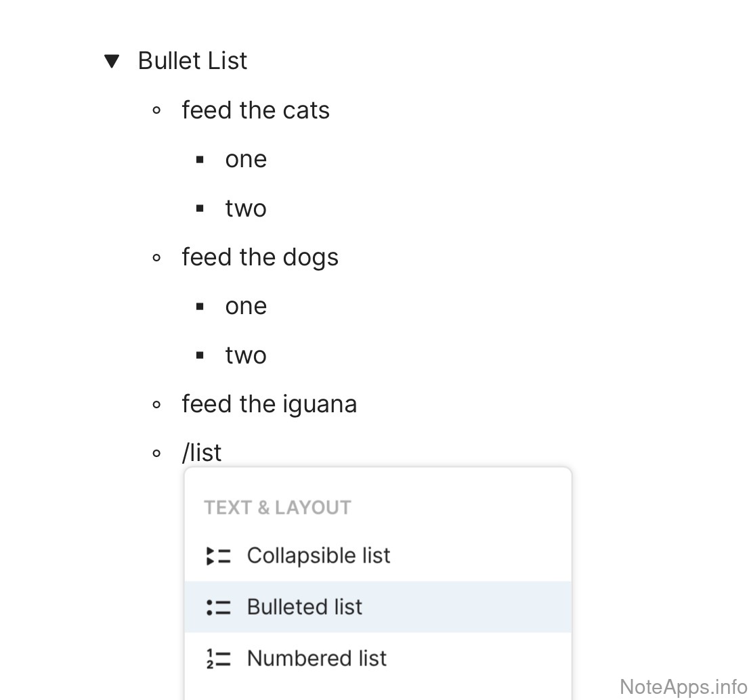The height and width of the screenshot is (700, 749).
Task: Click sub-item one under feed the dogs
Action: tap(246, 306)
